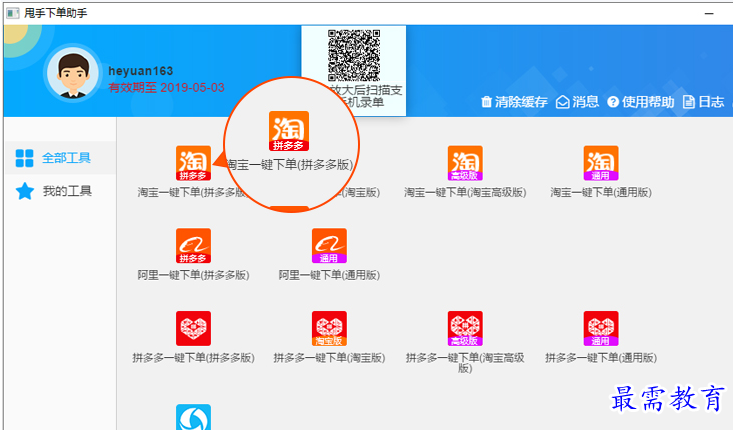Screen dimensions: 733x430
Task: Switch to 全部工具 sidebar tab
Action: [x=60, y=158]
